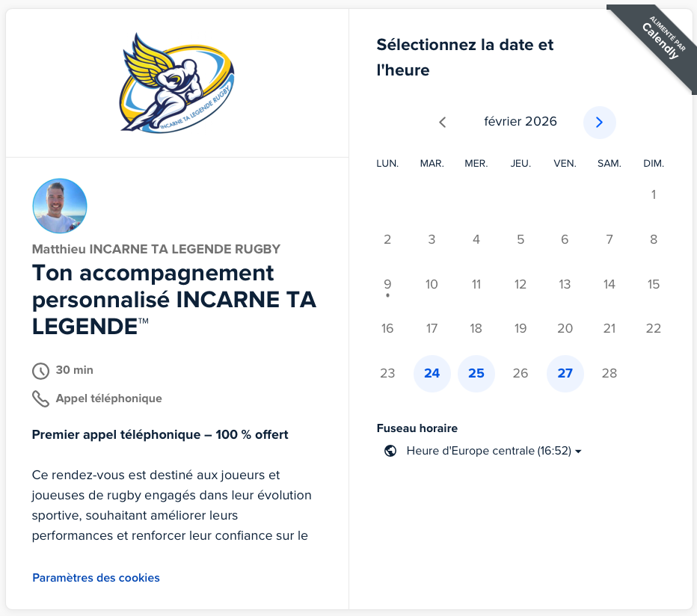Select February 24 on the calendar
The width and height of the screenshot is (697, 616).
pos(432,373)
